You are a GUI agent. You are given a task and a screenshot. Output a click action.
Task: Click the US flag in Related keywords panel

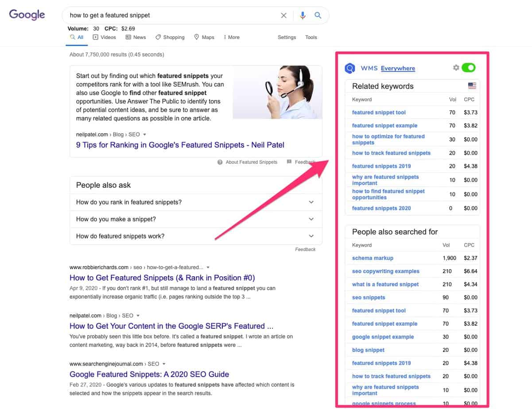point(472,85)
